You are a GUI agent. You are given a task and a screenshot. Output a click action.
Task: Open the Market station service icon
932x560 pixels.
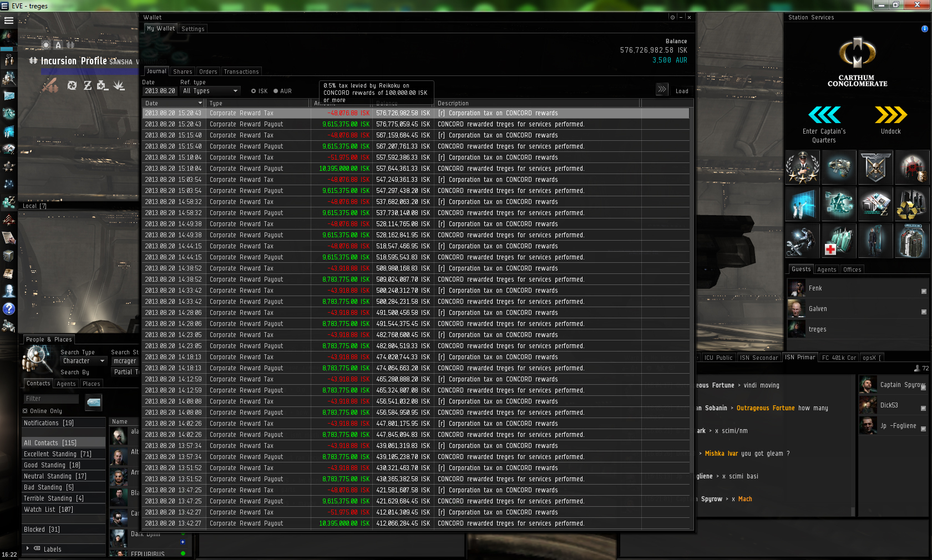click(875, 203)
